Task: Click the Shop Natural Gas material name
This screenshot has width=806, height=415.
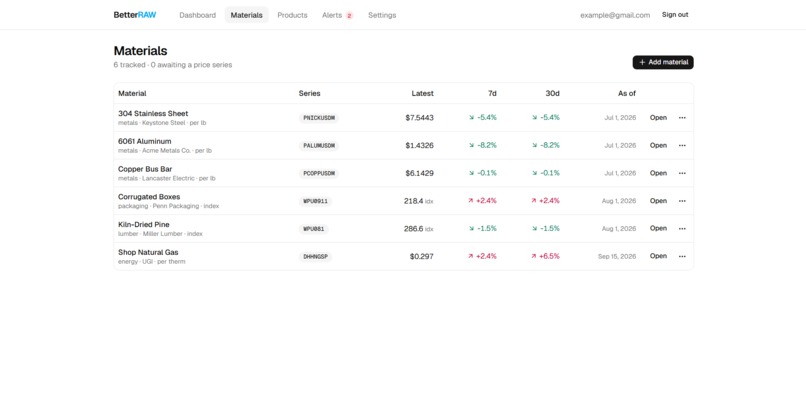Action: tap(148, 252)
